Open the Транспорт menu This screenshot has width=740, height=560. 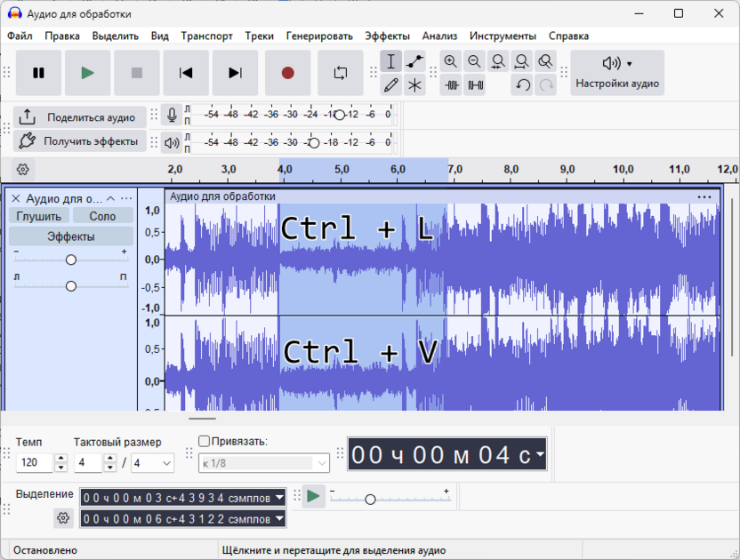coord(206,36)
